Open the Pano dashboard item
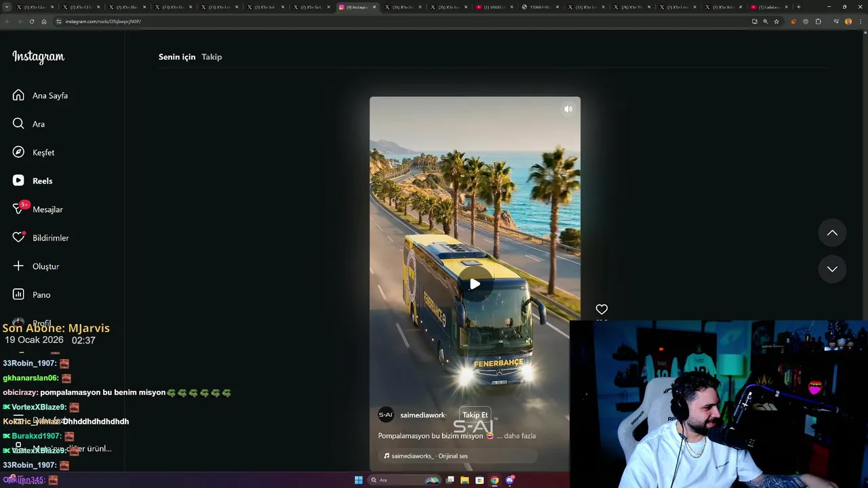868x488 pixels. [x=32, y=295]
